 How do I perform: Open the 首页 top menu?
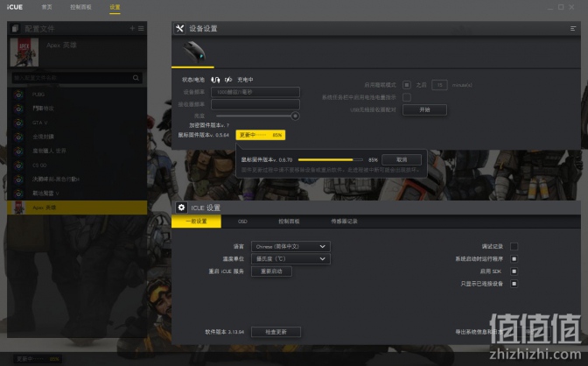tap(47, 7)
